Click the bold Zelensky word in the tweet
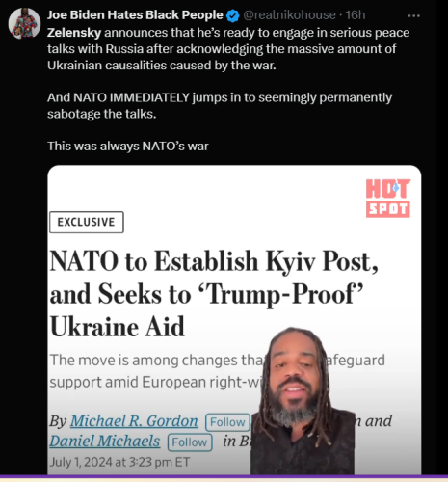 (x=74, y=33)
